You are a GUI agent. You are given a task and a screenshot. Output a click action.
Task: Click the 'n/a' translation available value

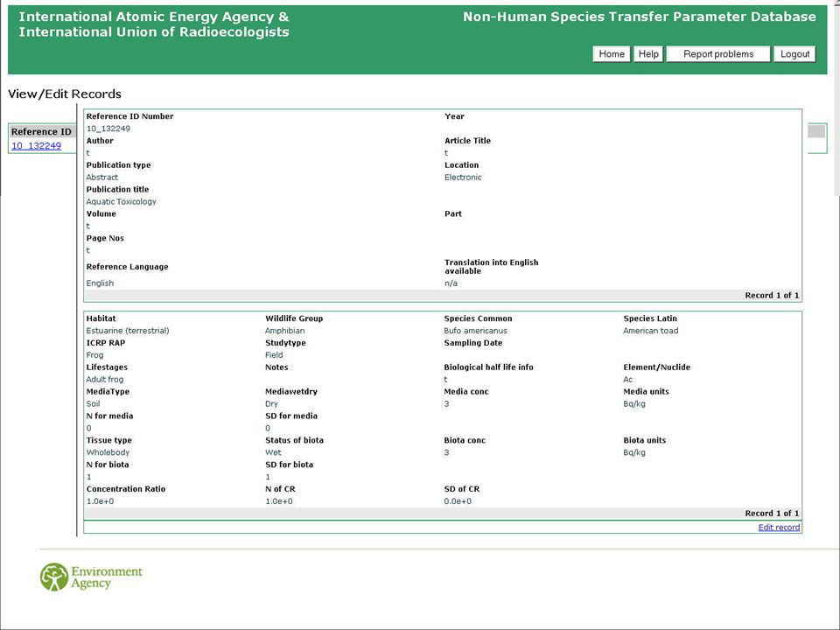point(451,283)
